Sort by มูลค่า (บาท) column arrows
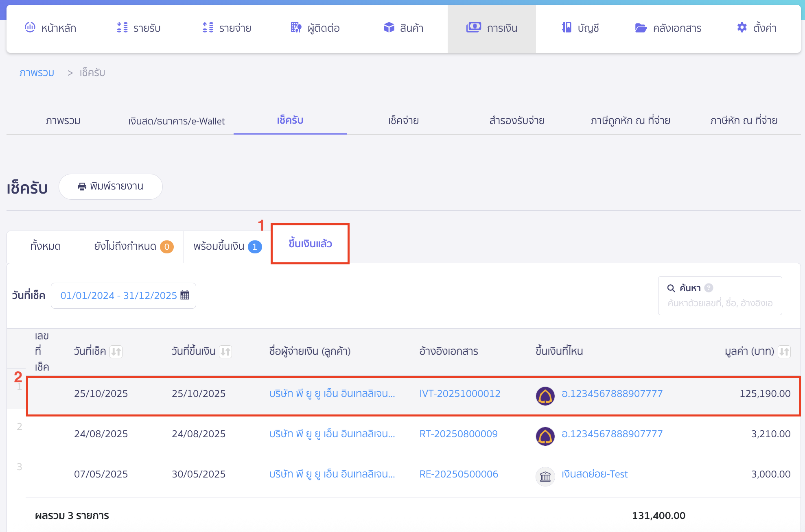805x532 pixels. (784, 351)
